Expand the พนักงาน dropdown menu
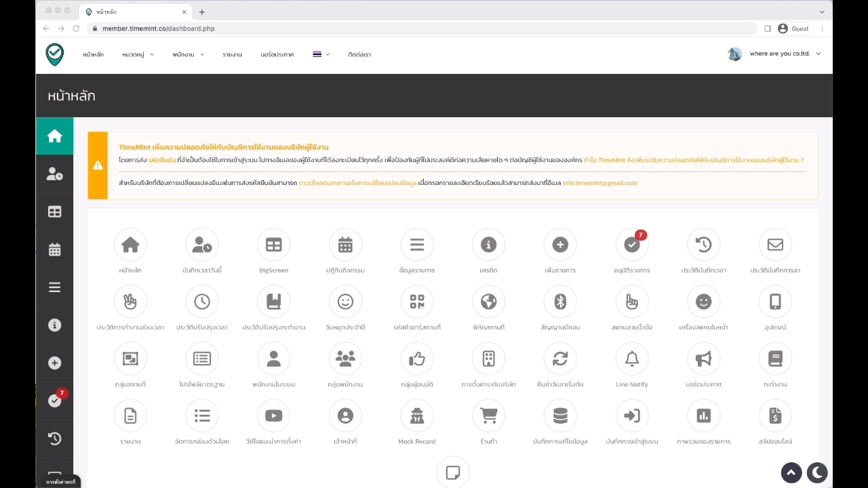Viewport: 868px width, 488px height. click(188, 54)
